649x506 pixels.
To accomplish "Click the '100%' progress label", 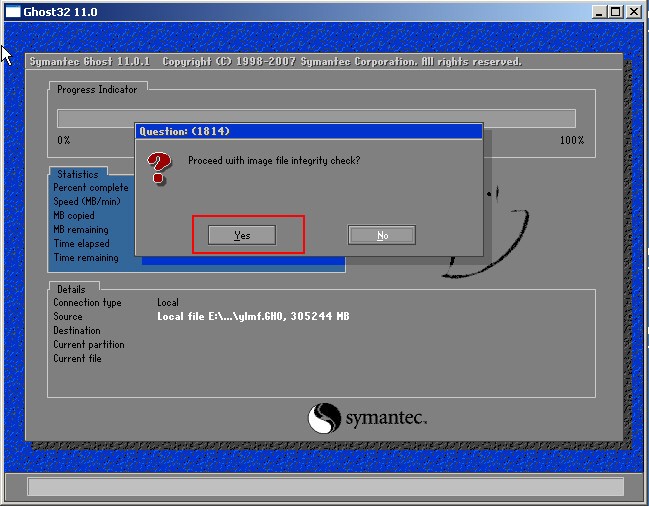I will (572, 140).
